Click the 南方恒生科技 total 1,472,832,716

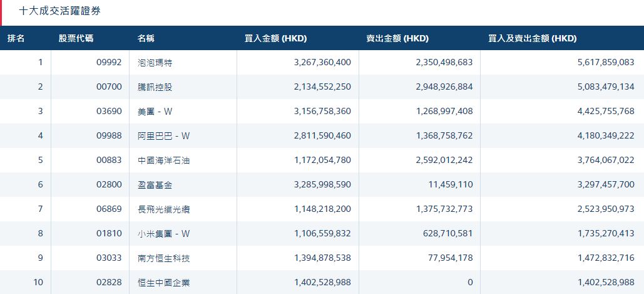click(x=601, y=258)
